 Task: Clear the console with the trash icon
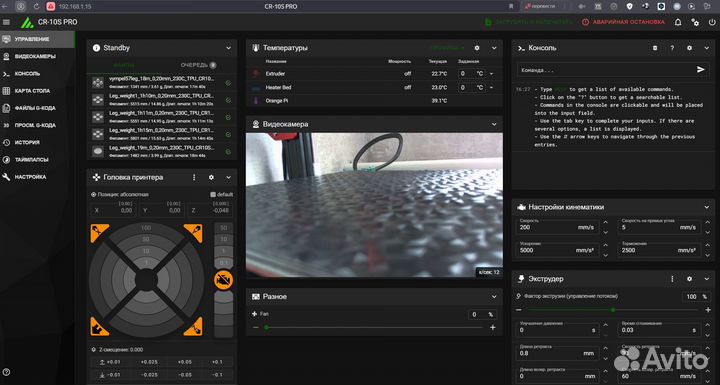[655, 48]
